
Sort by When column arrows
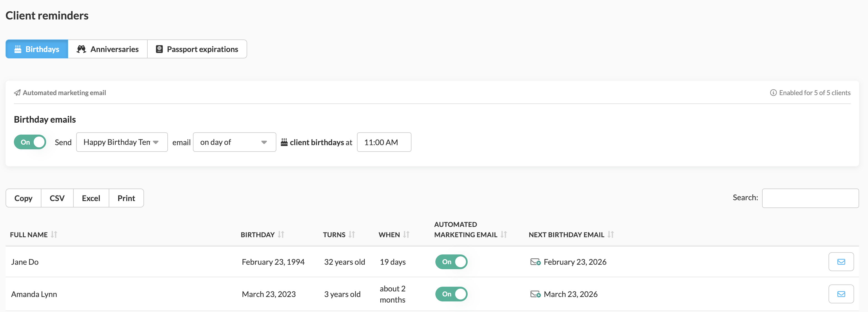(406, 234)
